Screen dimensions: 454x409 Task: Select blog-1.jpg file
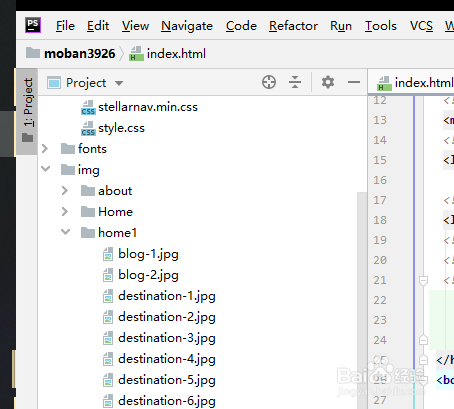(x=140, y=254)
